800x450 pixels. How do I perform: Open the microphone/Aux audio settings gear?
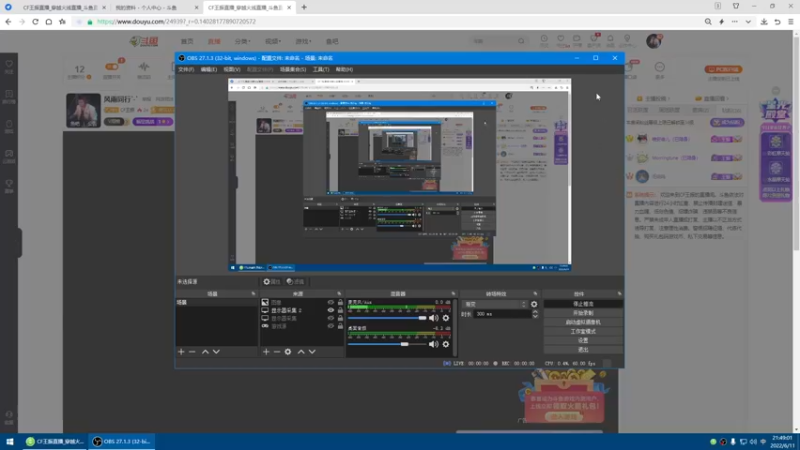(446, 318)
